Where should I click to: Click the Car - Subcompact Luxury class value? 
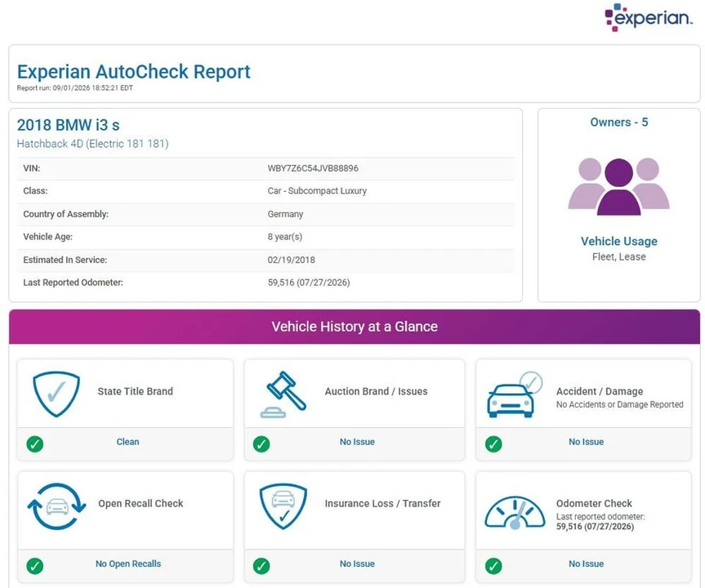coord(317,190)
